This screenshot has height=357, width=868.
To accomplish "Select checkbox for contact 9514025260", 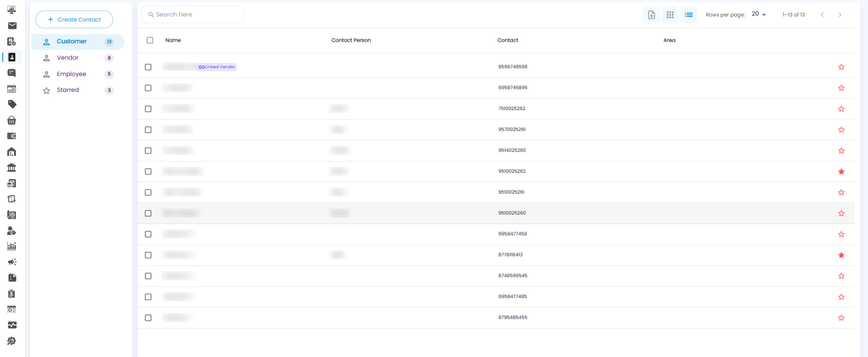I will coord(148,151).
